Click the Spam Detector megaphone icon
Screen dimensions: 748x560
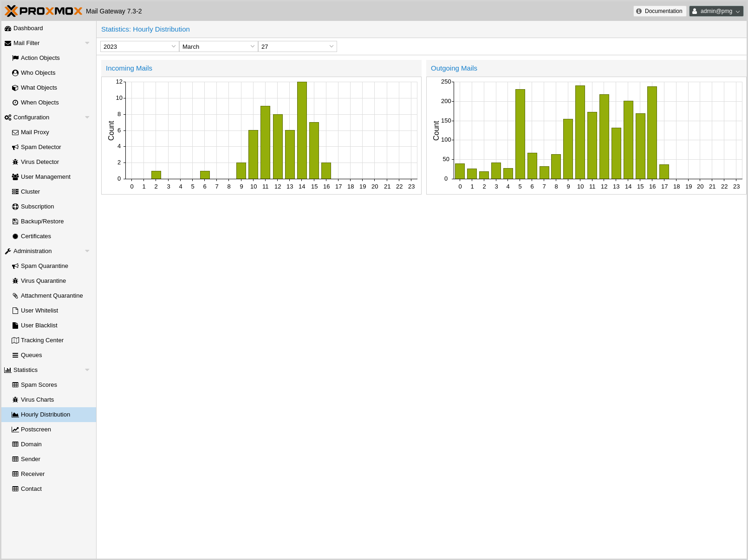pos(15,147)
